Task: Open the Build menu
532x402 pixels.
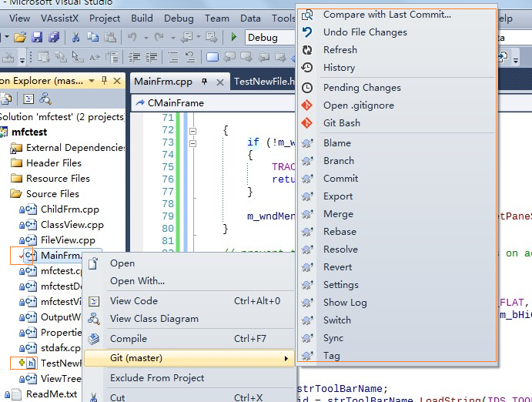Action: (x=142, y=18)
